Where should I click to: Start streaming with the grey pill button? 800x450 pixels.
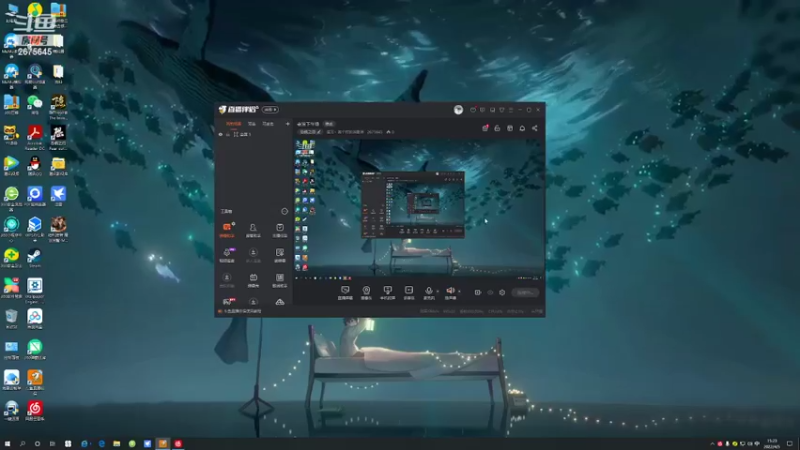tap(525, 292)
